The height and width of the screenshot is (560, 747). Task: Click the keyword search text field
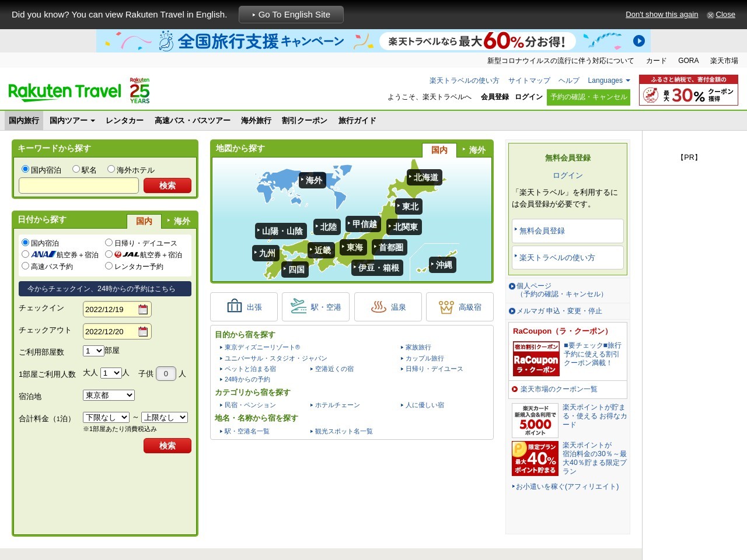tap(79, 185)
